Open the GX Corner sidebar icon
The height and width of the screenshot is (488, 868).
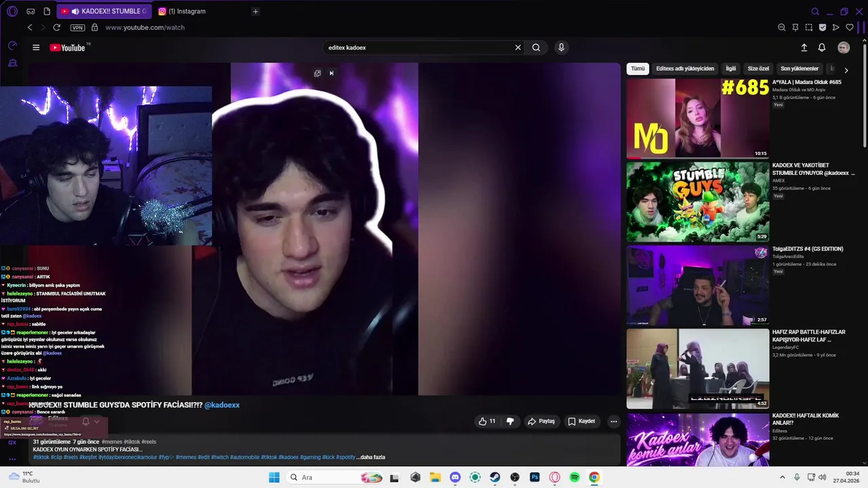pos(12,443)
